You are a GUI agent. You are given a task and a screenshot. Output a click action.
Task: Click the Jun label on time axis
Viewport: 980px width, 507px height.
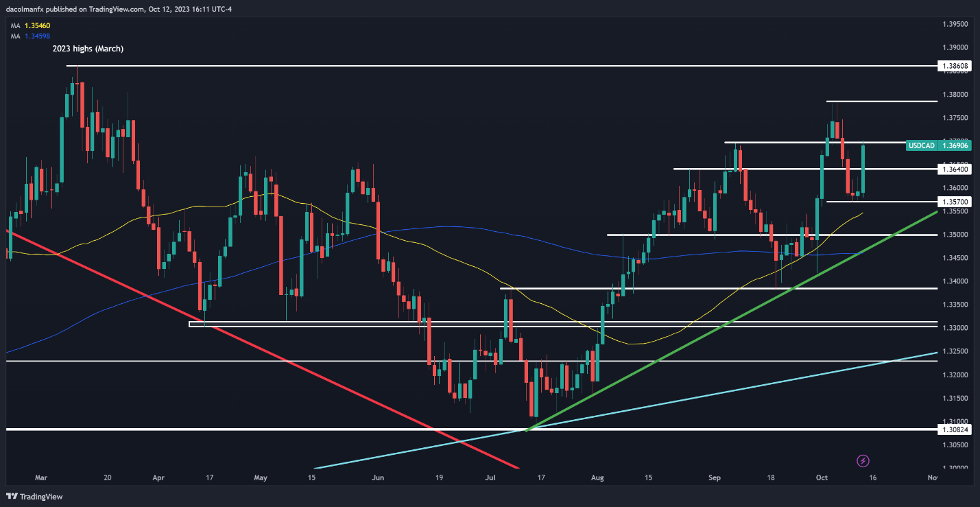[377, 477]
